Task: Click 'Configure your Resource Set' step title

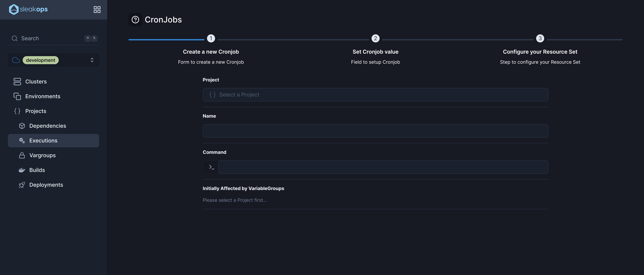Action: (x=540, y=52)
